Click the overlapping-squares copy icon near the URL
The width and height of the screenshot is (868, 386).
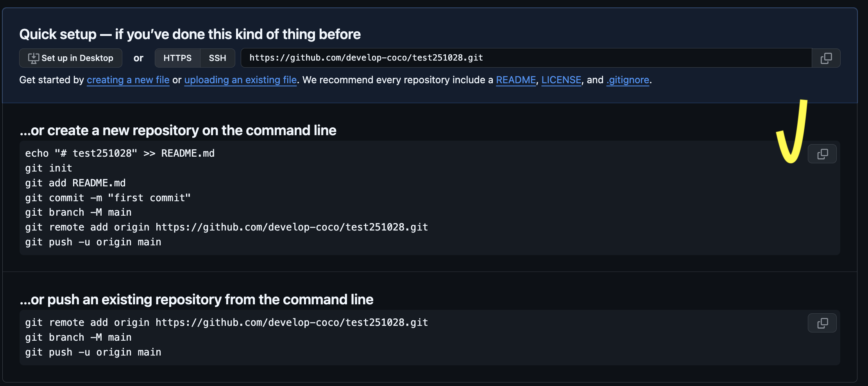click(826, 58)
